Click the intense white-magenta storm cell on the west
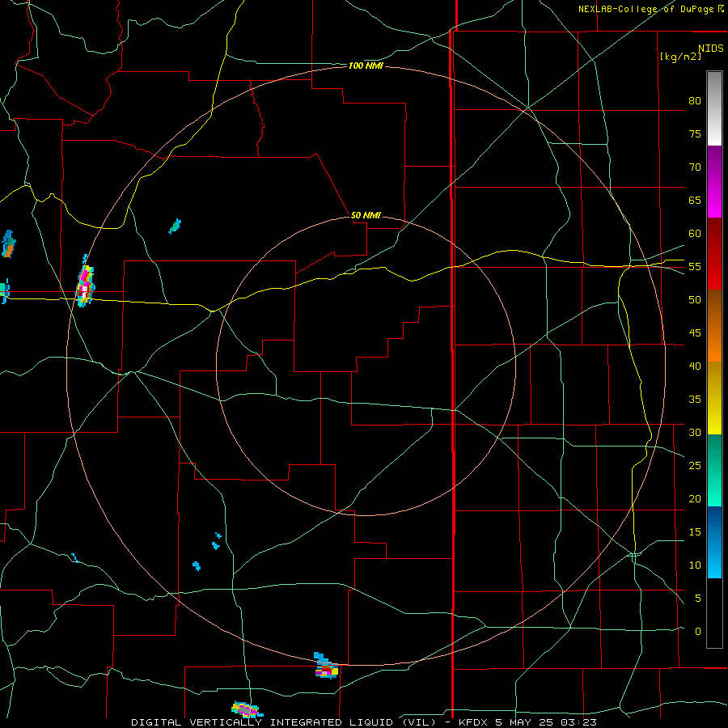The image size is (728, 728). tap(85, 281)
